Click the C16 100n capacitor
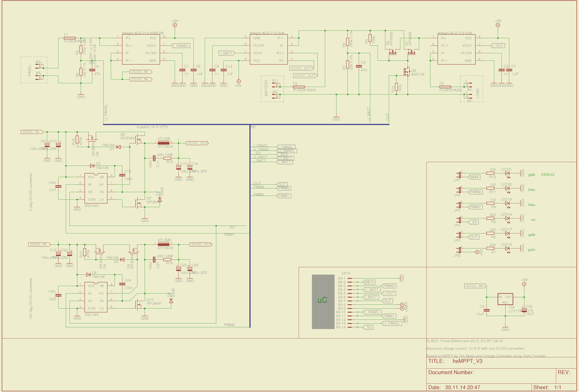Viewport: 579px width, 392px height. 122,175
